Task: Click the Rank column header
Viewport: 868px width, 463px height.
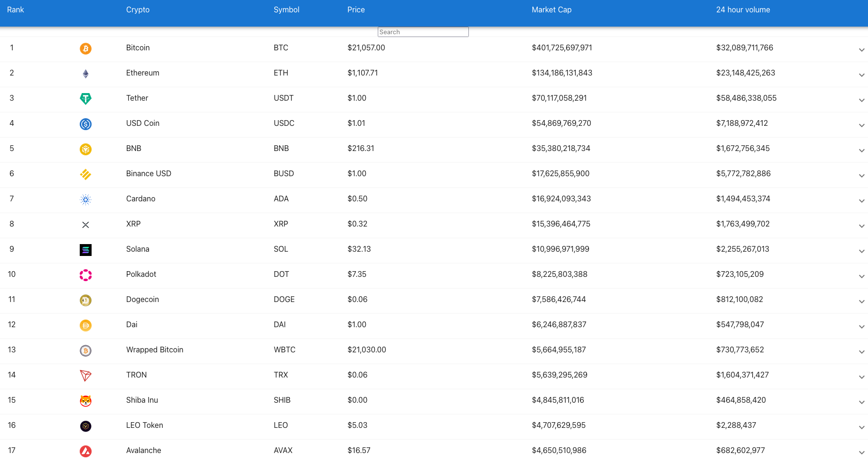Action: click(x=16, y=9)
